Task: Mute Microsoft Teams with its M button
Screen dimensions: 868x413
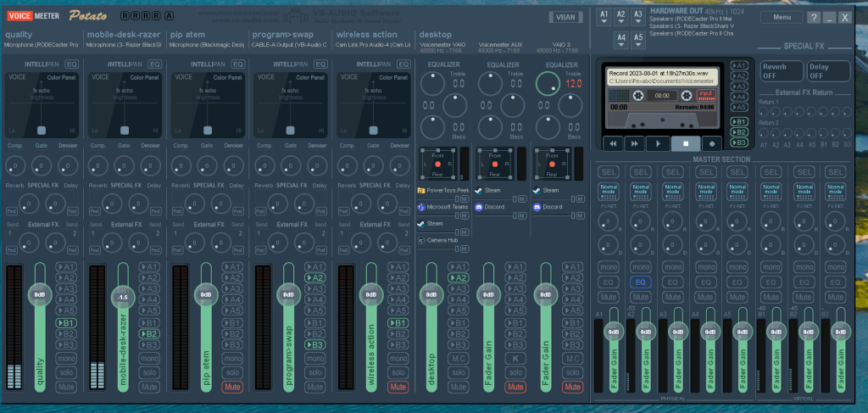Action: pos(465,215)
